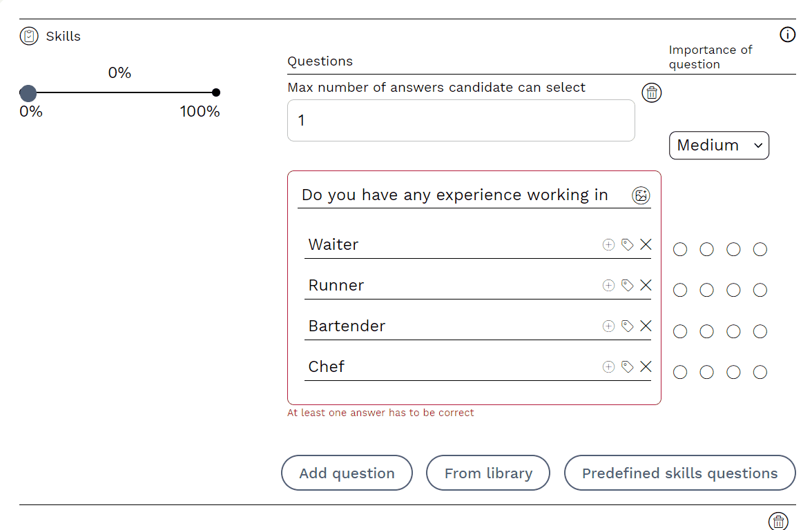The image size is (812, 530).
Task: Click the info icon in top right
Action: [787, 35]
